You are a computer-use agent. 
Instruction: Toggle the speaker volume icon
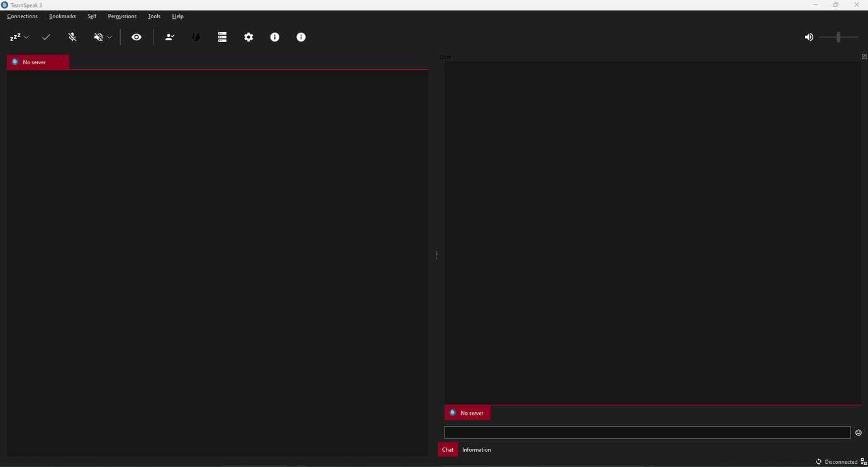[x=809, y=37]
